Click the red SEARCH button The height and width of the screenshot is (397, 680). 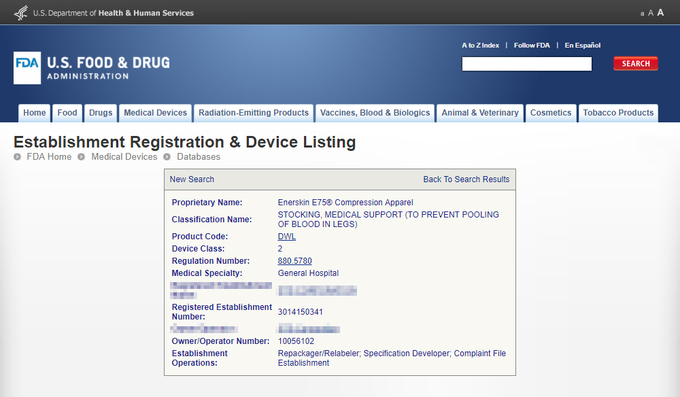(636, 63)
